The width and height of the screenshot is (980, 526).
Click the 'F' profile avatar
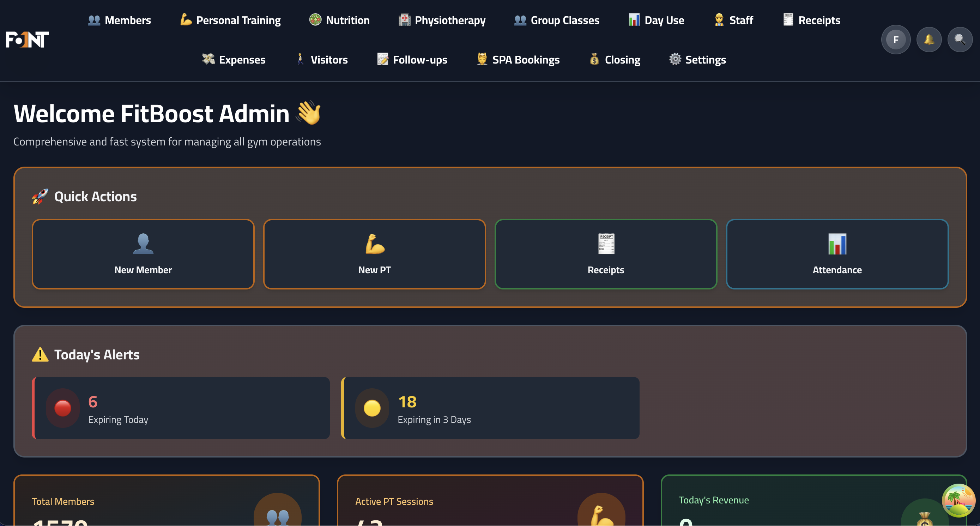[896, 39]
